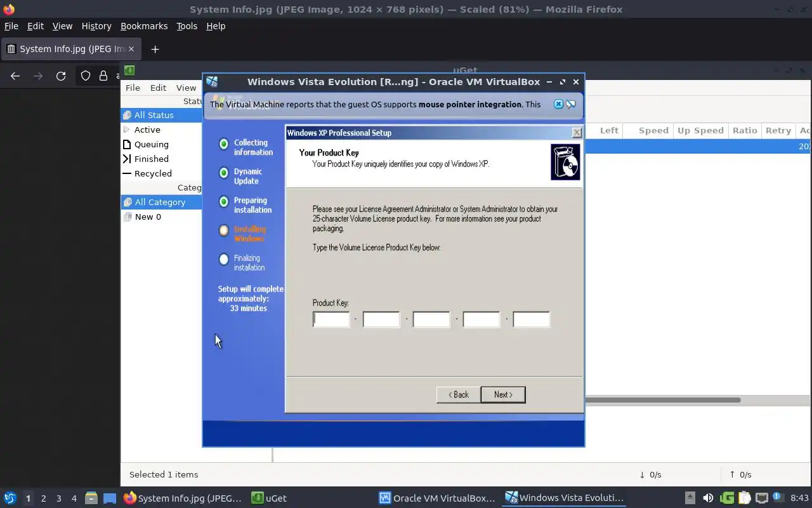Open the volume control tray icon
Image resolution: width=812 pixels, height=508 pixels.
[x=708, y=498]
